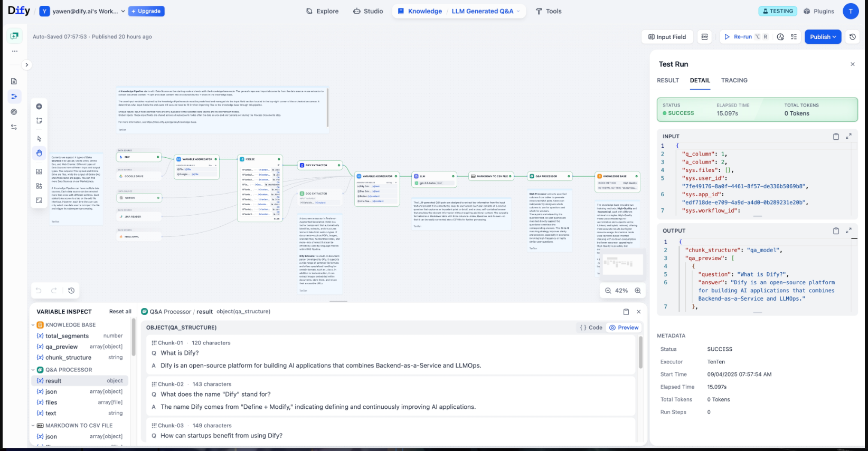This screenshot has width=868, height=451.
Task: Select the Q&A Processor text variable
Action: [x=79, y=413]
